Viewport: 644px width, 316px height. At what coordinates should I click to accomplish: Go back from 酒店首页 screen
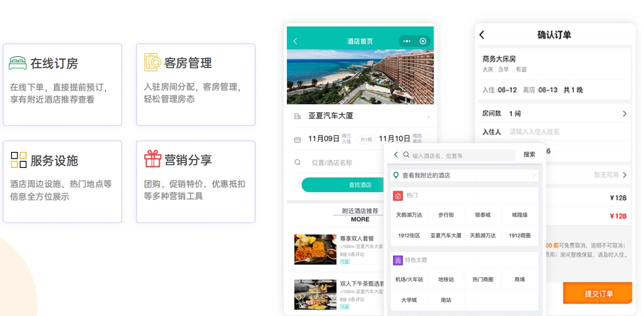(295, 41)
